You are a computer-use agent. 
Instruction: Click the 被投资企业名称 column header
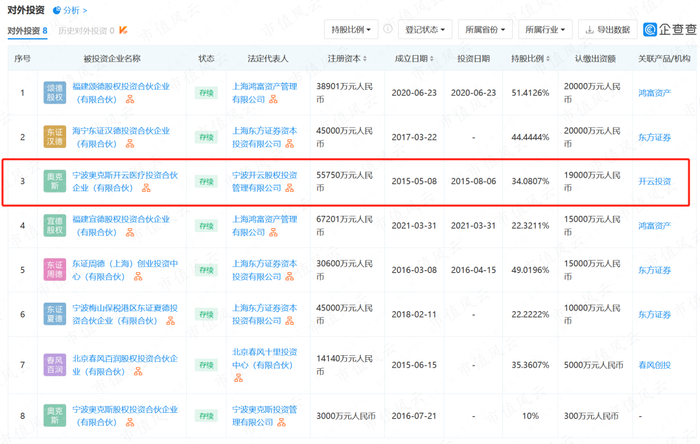click(x=112, y=58)
